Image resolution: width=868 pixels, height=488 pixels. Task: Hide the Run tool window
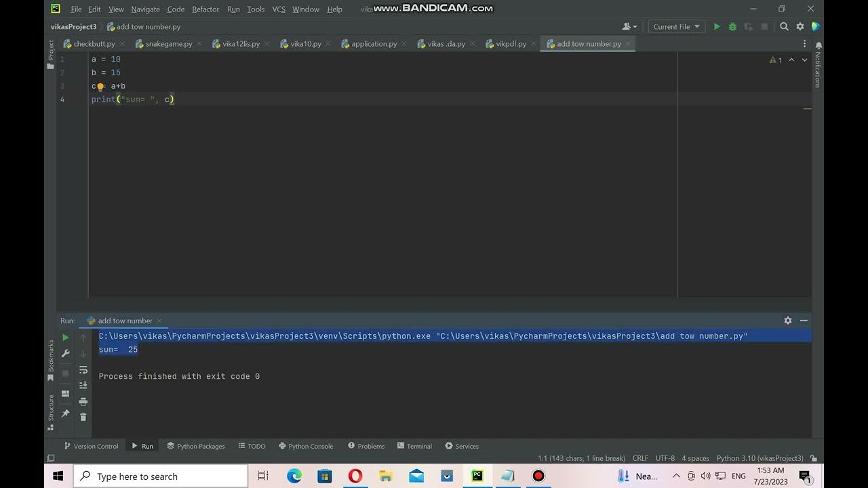coord(804,321)
